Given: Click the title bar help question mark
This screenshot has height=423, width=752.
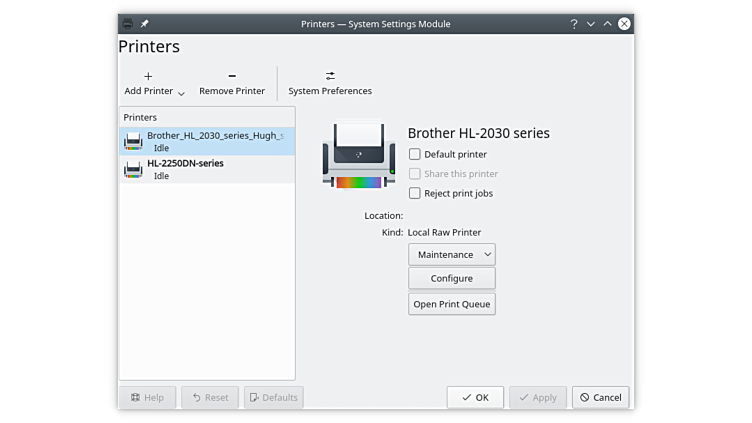Looking at the screenshot, I should point(574,24).
